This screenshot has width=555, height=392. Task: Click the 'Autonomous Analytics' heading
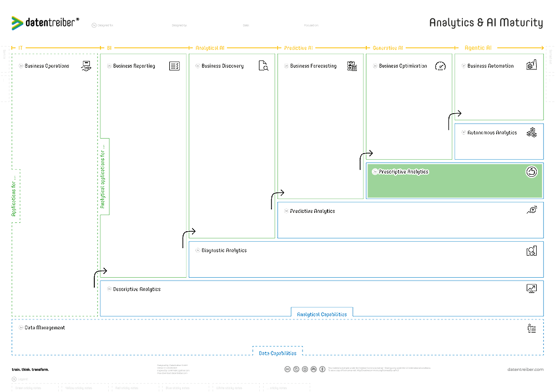[492, 133]
